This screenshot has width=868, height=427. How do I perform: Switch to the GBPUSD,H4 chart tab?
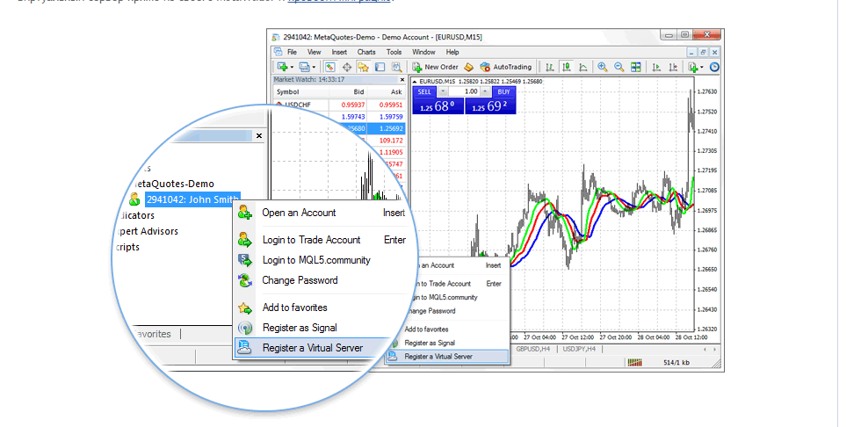(533, 349)
